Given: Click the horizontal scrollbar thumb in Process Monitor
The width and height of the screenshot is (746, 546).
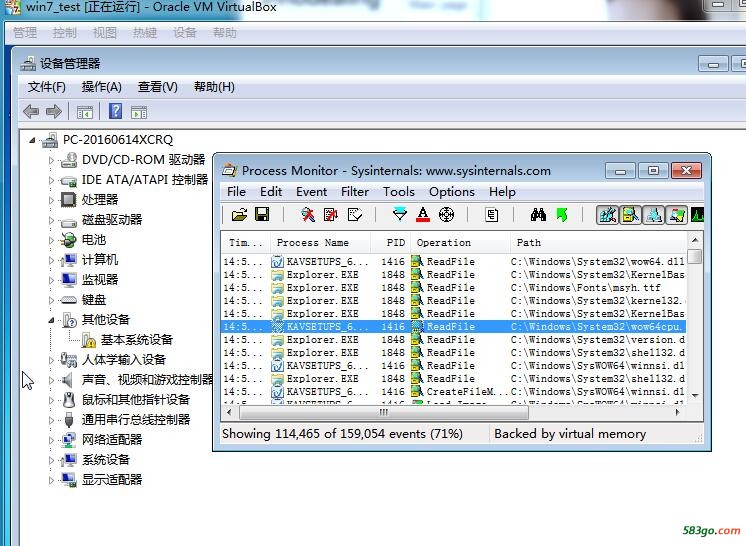Looking at the screenshot, I should tap(384, 412).
